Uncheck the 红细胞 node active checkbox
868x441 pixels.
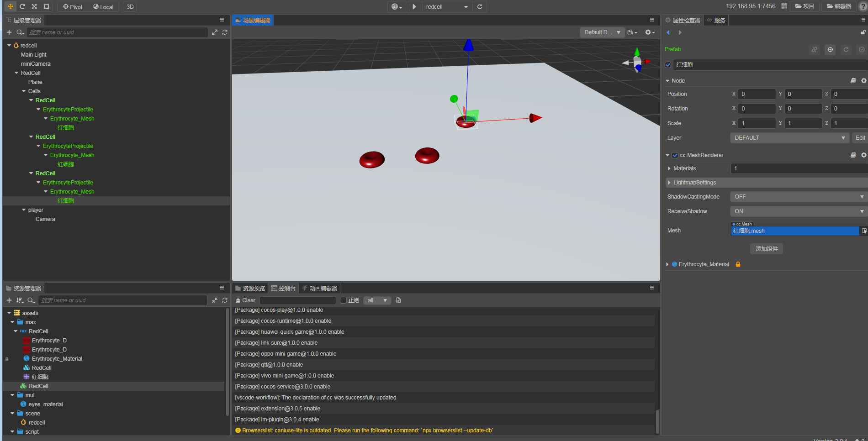click(668, 65)
